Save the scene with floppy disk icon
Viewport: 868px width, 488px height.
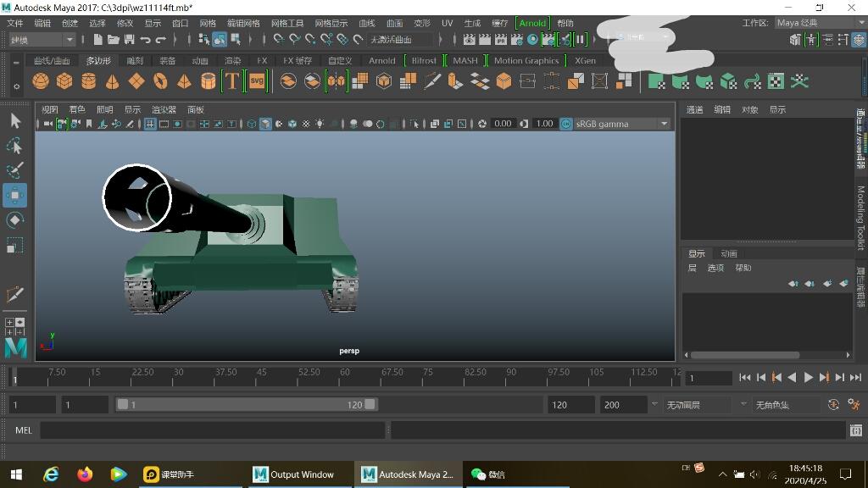(129, 39)
